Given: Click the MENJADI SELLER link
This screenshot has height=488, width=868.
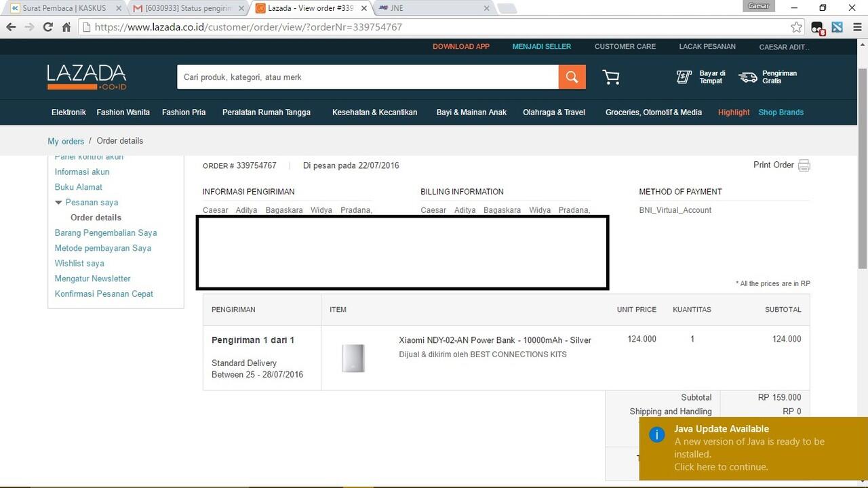Looking at the screenshot, I should pyautogui.click(x=542, y=47).
